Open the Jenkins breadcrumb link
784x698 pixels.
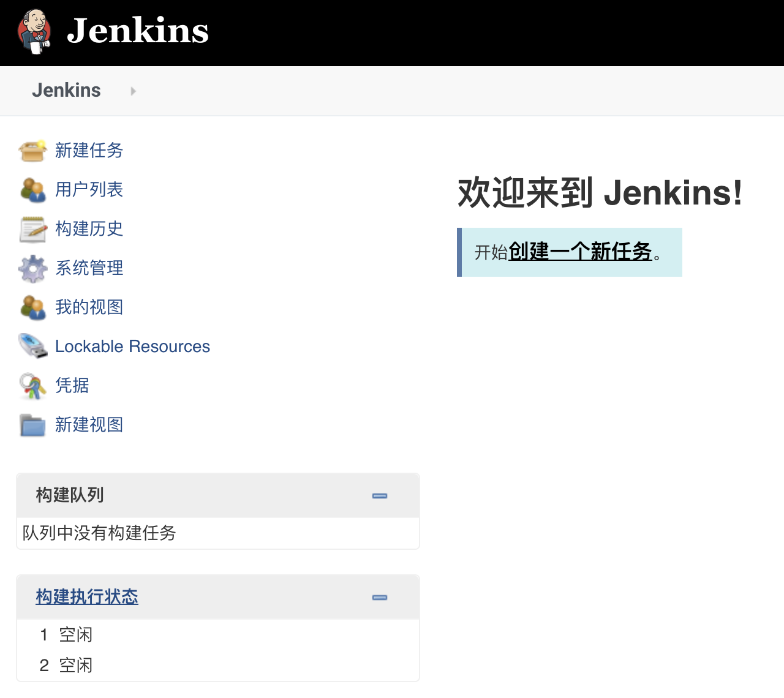click(66, 90)
